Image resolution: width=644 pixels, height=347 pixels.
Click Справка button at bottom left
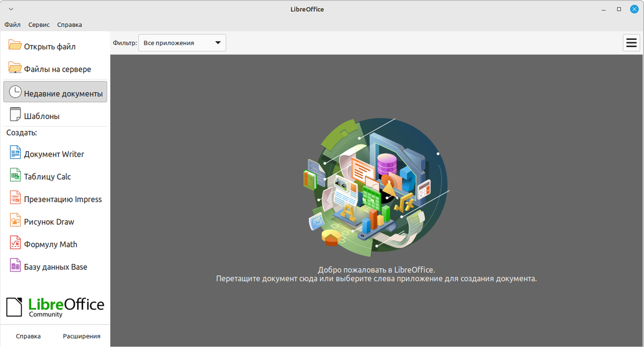click(28, 336)
